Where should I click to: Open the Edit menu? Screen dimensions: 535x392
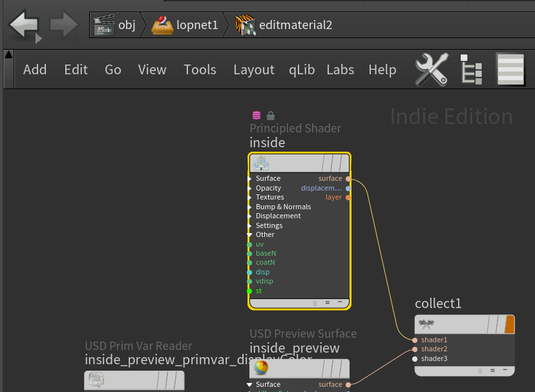click(76, 70)
